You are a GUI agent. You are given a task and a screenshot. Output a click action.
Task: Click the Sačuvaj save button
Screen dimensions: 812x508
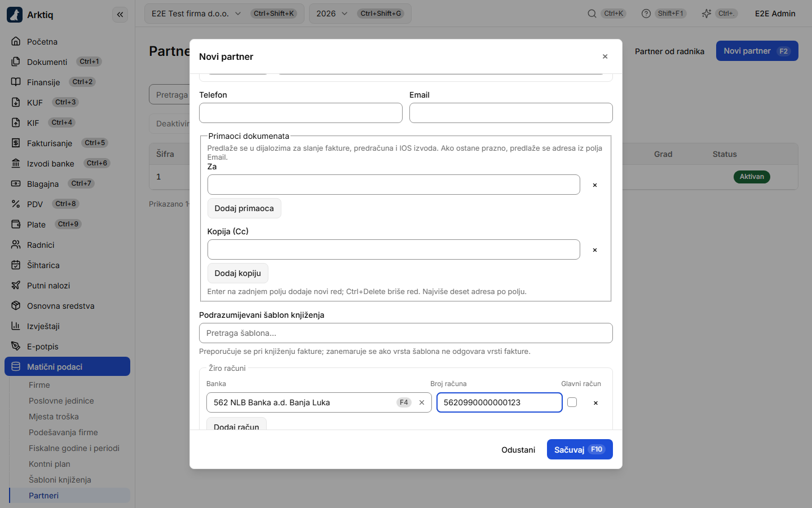click(x=580, y=449)
